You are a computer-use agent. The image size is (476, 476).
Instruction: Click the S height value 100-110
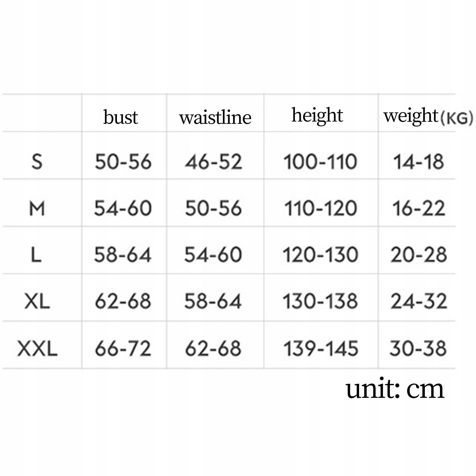pyautogui.click(x=320, y=162)
